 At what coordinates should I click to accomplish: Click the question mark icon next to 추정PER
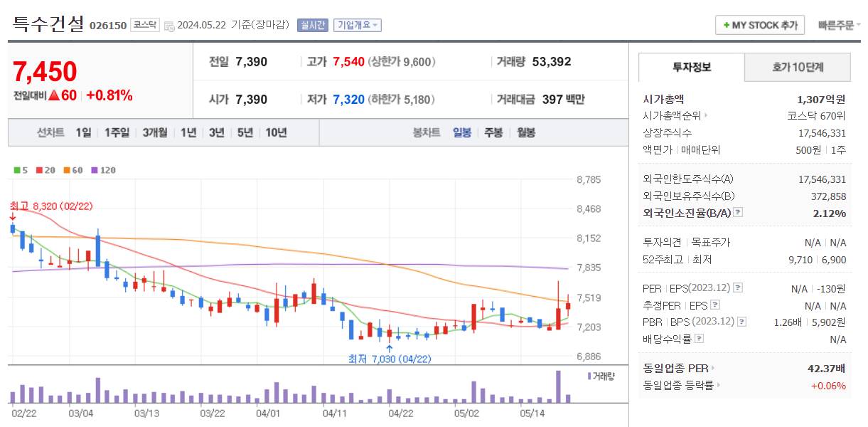coord(714,305)
